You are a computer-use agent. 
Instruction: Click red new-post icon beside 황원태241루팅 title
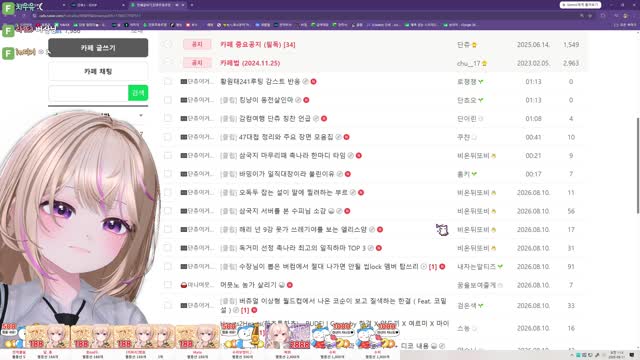pos(313,82)
